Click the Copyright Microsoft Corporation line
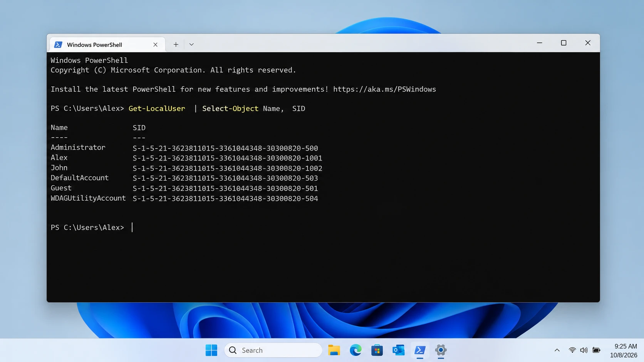Viewport: 644px width, 362px height. [x=173, y=70]
